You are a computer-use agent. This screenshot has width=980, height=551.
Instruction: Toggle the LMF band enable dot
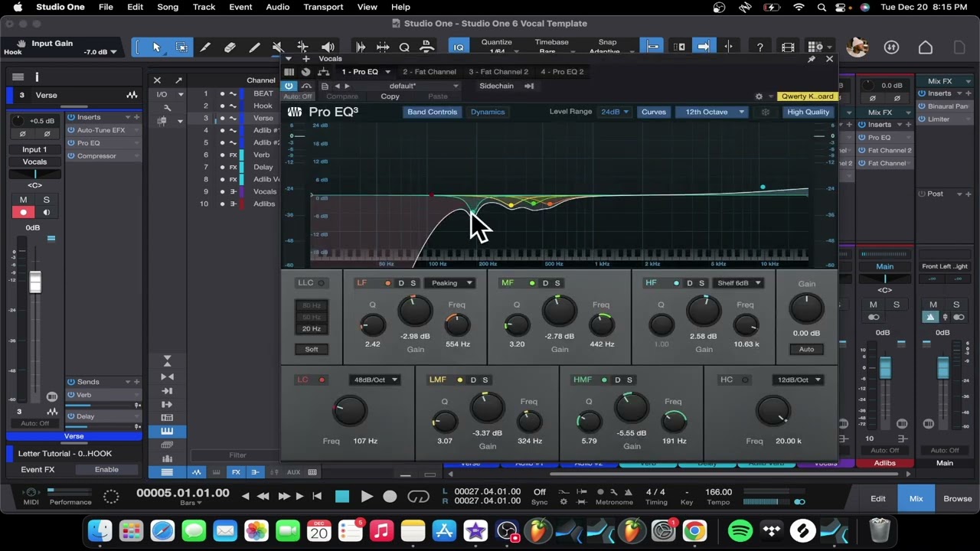tap(460, 380)
